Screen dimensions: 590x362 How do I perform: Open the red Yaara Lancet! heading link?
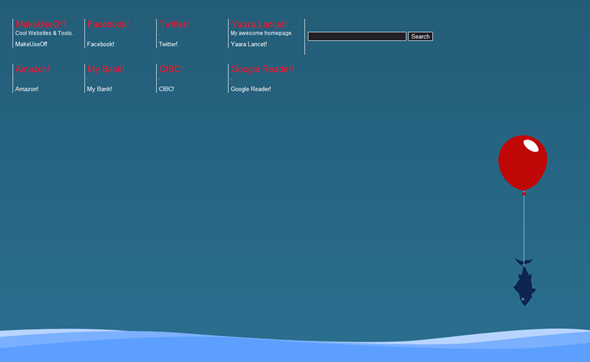point(259,24)
